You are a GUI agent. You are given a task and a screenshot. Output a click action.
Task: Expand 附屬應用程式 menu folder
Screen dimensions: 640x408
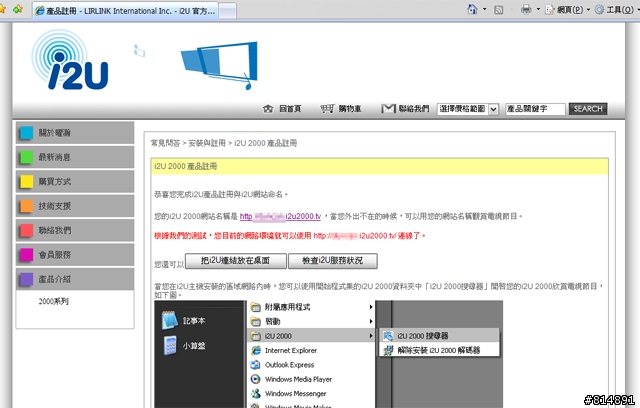tap(311, 307)
